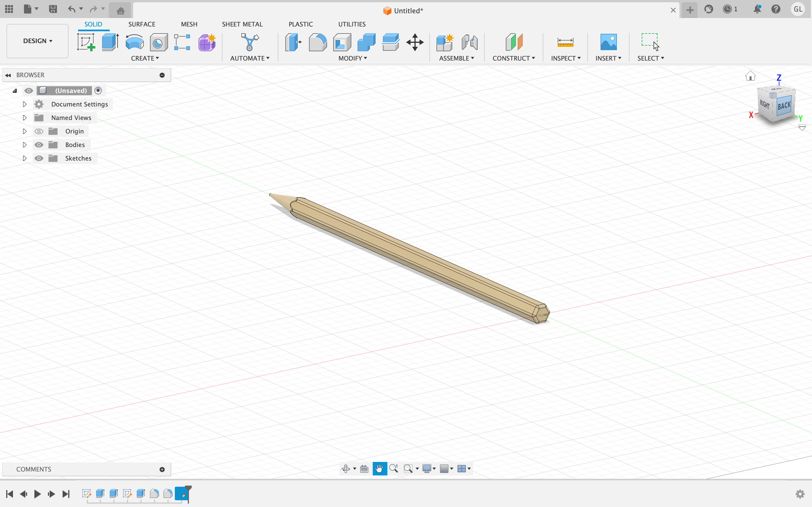Click the BACK face of ViewCube
Viewport: 812px width, 507px height.
[x=784, y=106]
